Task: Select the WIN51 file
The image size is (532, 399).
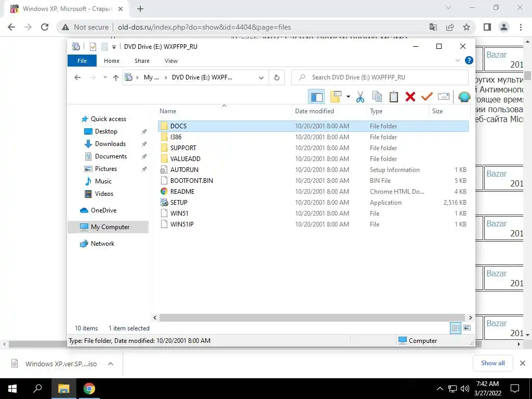Action: (313, 214)
